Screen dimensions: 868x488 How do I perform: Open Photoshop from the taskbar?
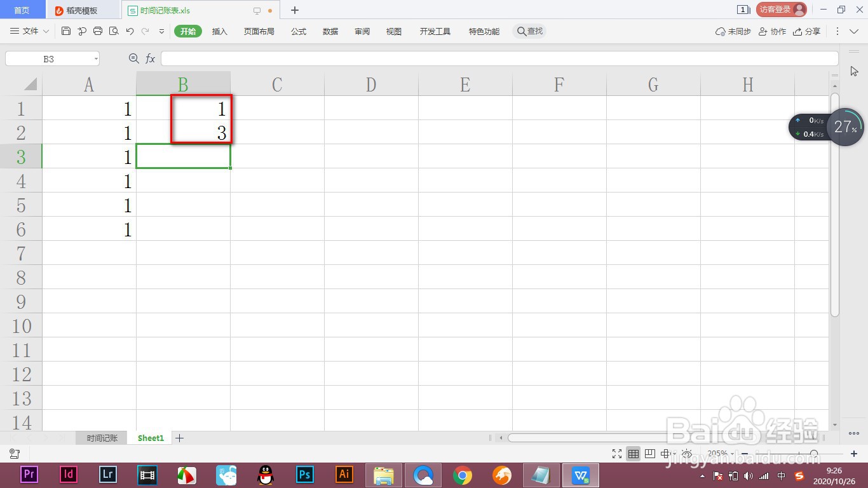point(305,475)
